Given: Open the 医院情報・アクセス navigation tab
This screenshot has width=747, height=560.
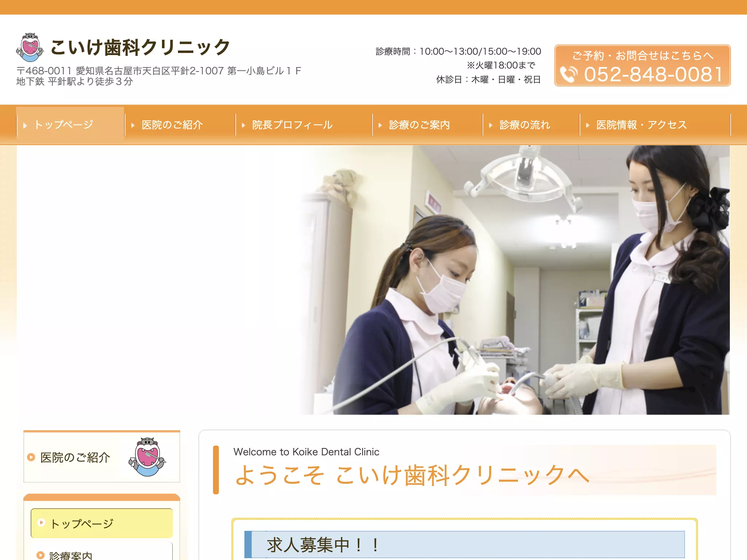Looking at the screenshot, I should (x=655, y=125).
